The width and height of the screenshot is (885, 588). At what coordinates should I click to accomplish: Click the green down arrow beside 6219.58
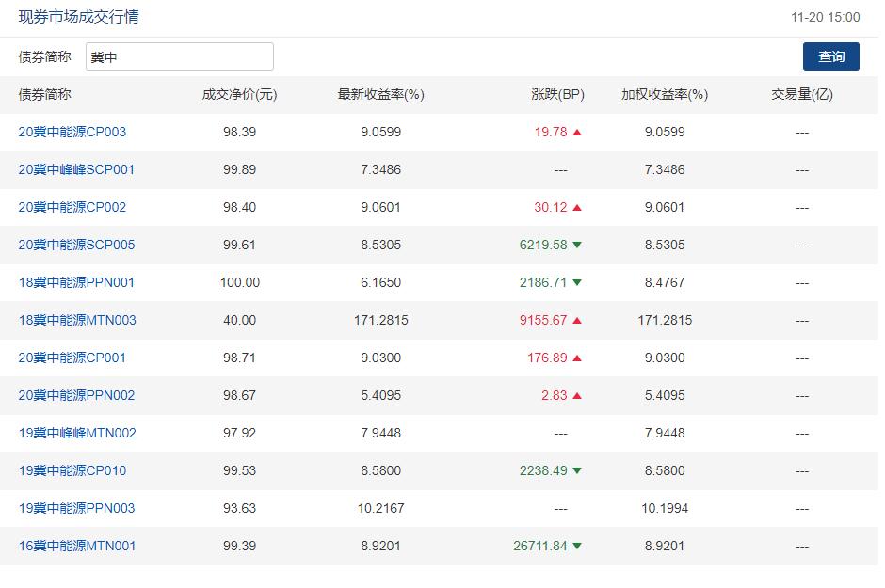[x=577, y=245]
